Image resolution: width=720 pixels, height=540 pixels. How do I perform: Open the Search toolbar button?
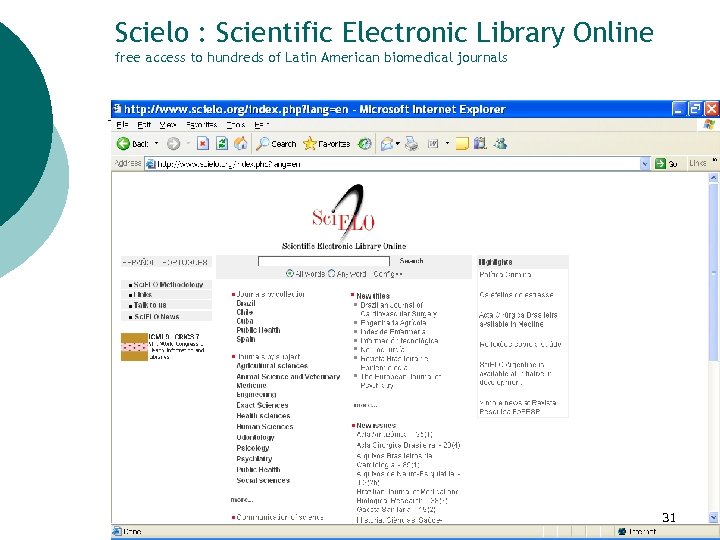pos(276,144)
